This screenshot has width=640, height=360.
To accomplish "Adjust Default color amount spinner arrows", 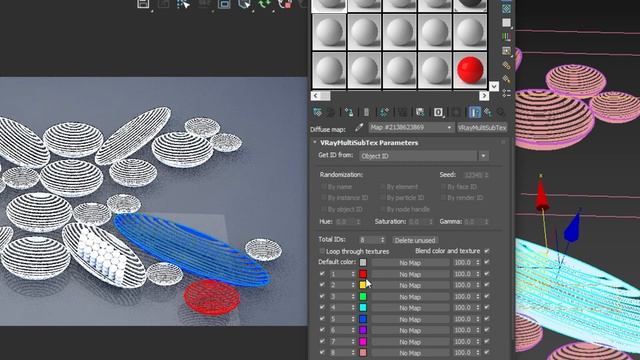I will pos(478,262).
